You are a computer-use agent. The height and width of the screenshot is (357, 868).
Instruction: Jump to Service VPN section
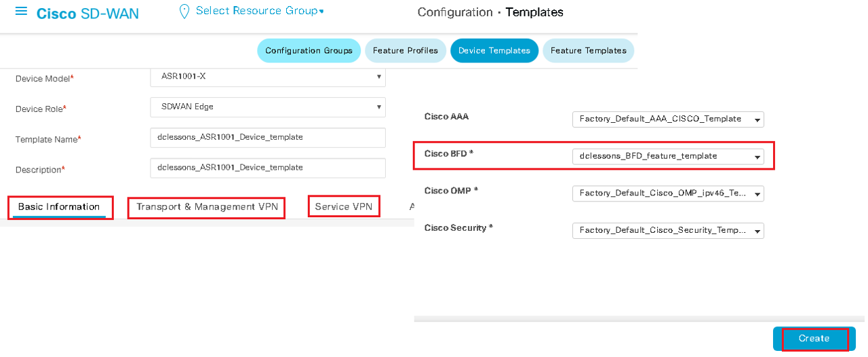(x=344, y=206)
